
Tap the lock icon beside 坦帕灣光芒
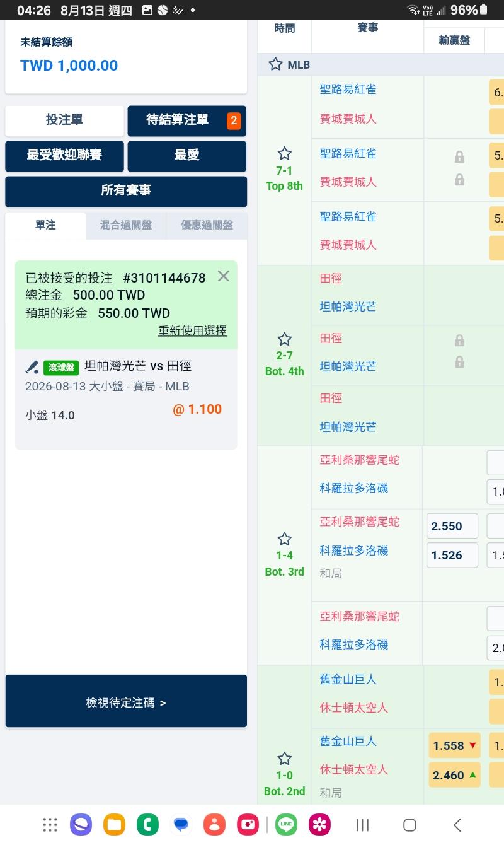[x=459, y=362]
